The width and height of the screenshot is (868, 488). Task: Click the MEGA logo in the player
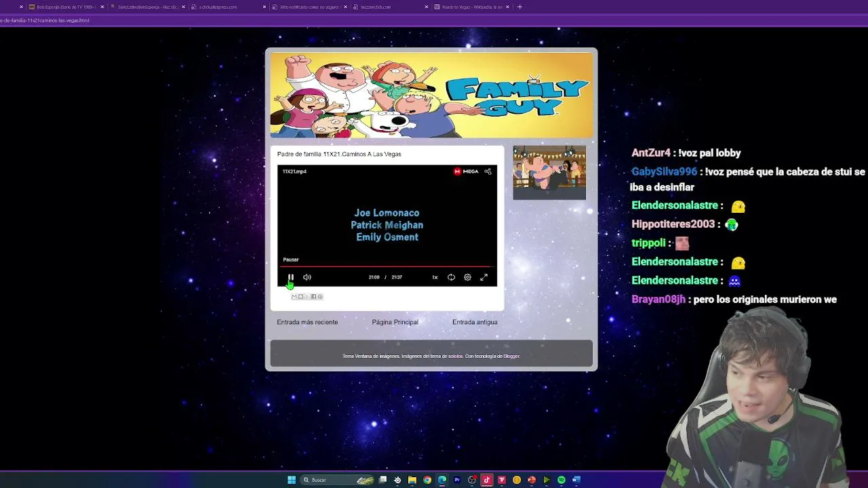click(x=467, y=171)
